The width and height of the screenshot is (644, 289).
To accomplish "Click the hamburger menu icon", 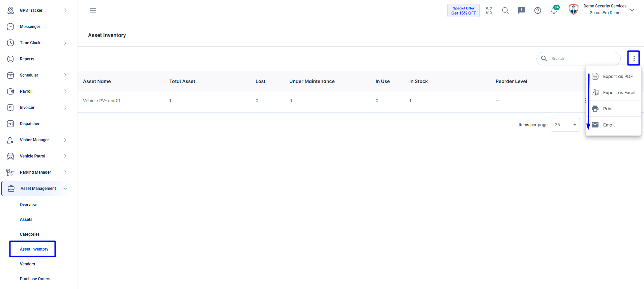I will click(x=93, y=10).
